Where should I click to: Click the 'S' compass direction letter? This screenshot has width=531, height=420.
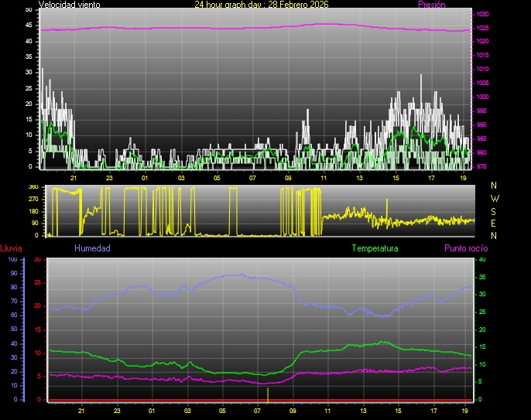click(495, 210)
